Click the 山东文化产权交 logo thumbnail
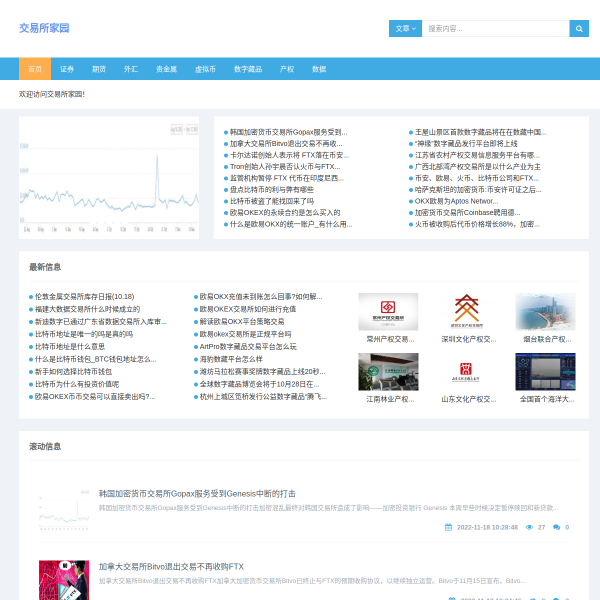The height and width of the screenshot is (600, 600). click(466, 372)
